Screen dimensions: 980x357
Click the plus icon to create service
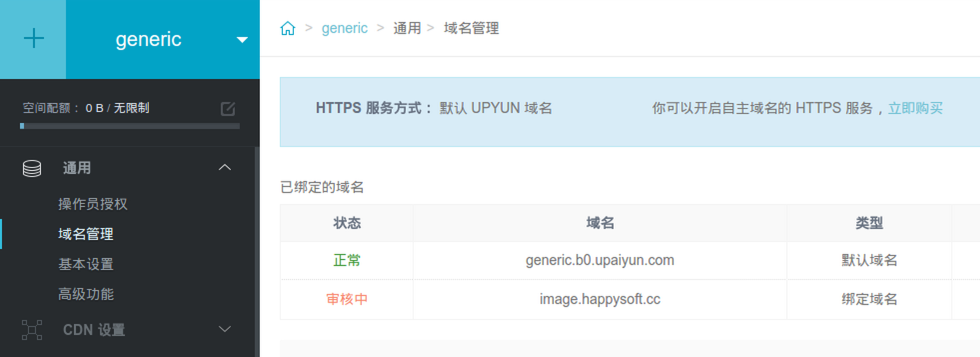pyautogui.click(x=33, y=38)
